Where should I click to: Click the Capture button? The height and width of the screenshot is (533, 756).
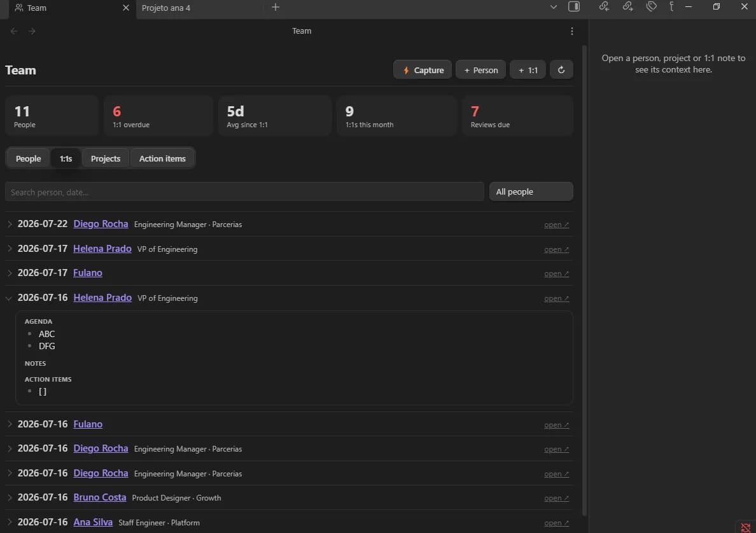pos(423,70)
